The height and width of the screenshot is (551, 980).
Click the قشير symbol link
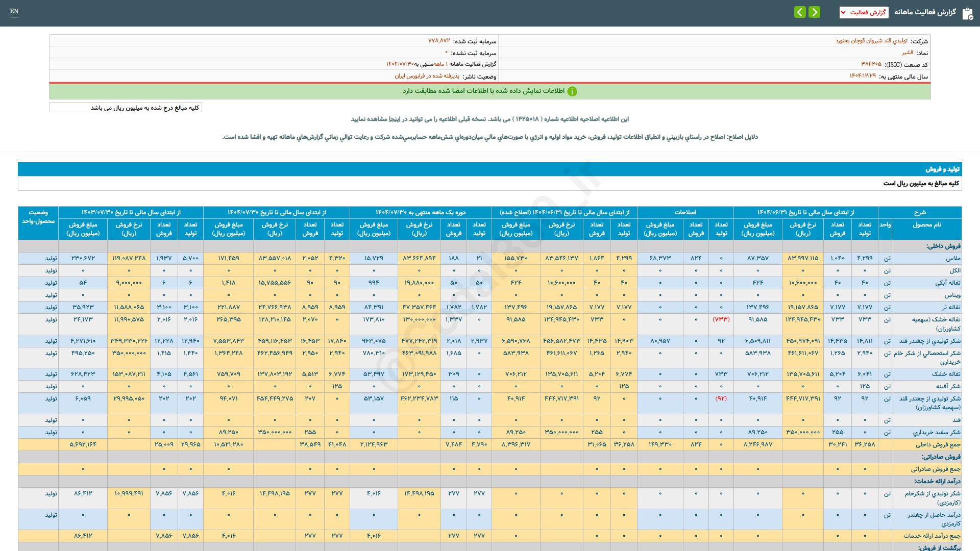tap(907, 53)
